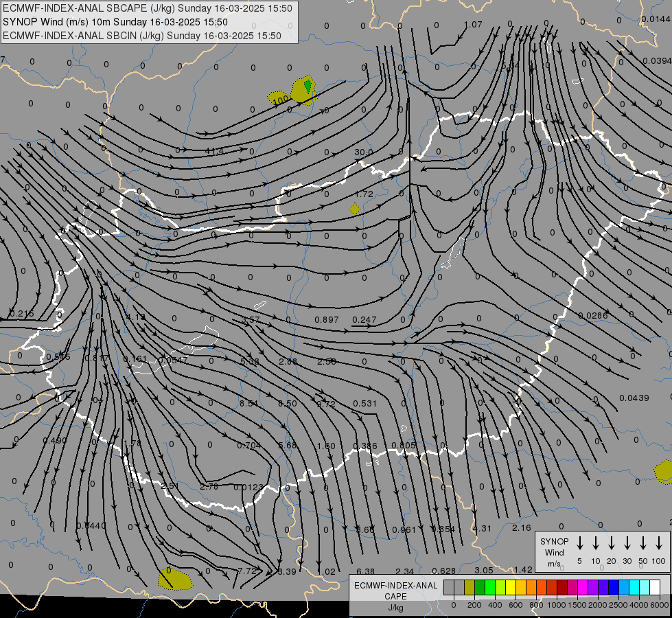Click the 6.38 value label

[x=365, y=572]
